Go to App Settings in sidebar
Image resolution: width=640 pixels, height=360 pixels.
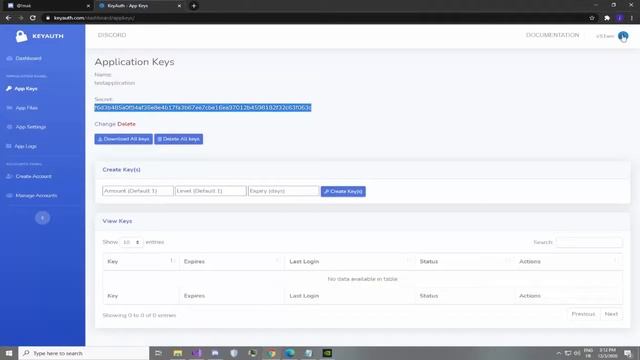point(31,127)
